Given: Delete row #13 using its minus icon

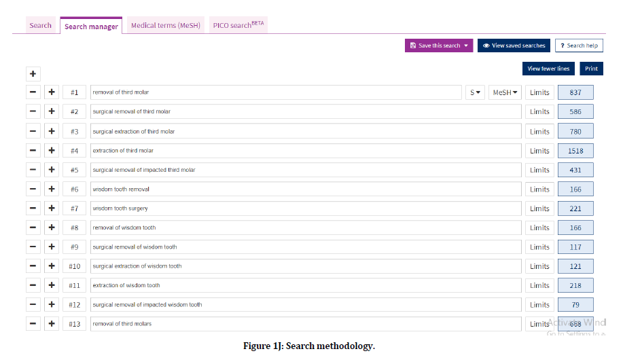Looking at the screenshot, I should 33,324.
